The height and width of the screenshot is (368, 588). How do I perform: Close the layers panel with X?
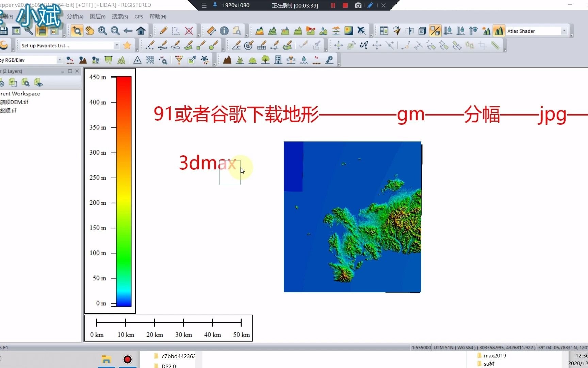(77, 71)
